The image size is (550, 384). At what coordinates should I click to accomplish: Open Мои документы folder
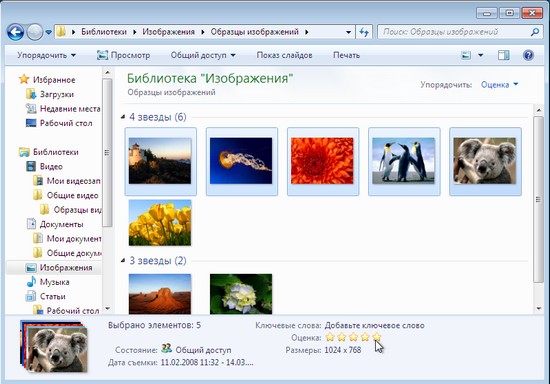click(x=67, y=238)
